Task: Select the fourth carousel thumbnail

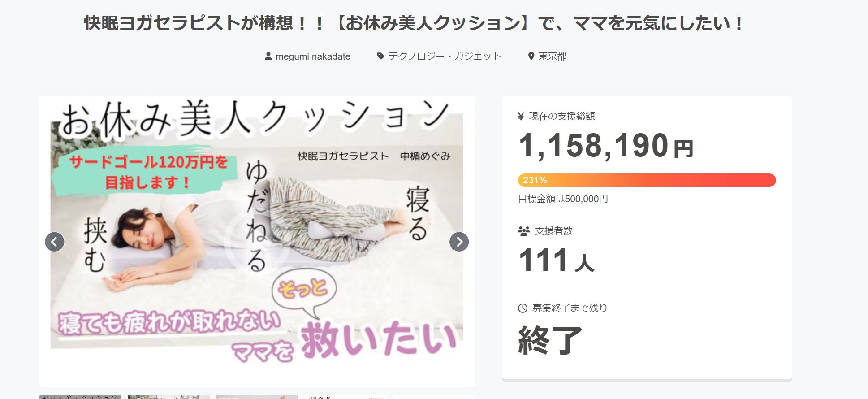Action: click(x=345, y=397)
